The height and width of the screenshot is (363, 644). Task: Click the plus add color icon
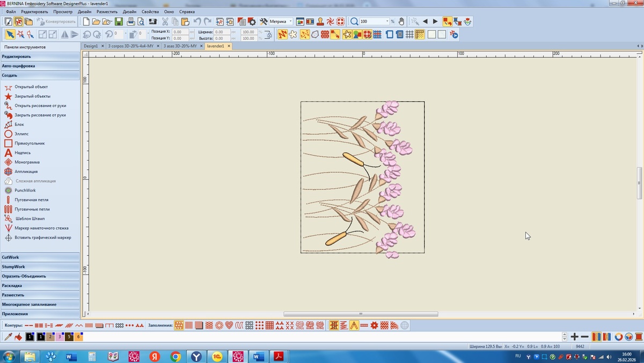coord(574,337)
